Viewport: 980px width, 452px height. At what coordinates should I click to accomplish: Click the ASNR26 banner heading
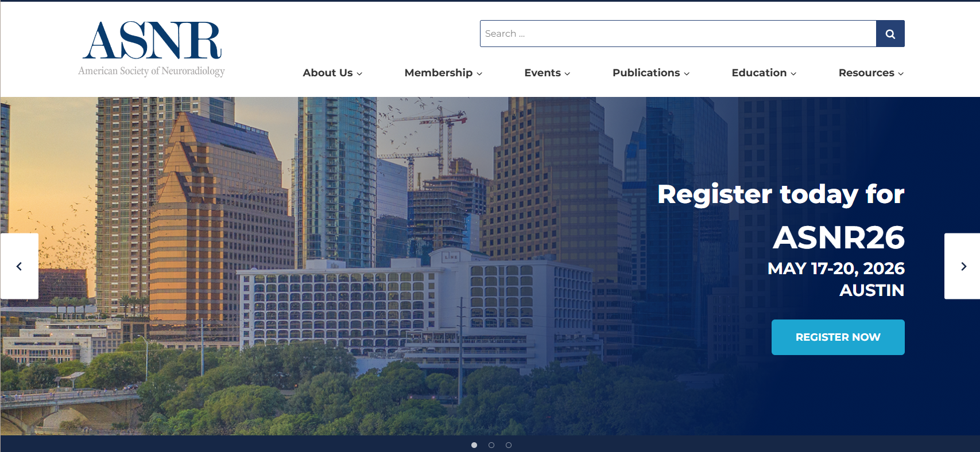(838, 237)
